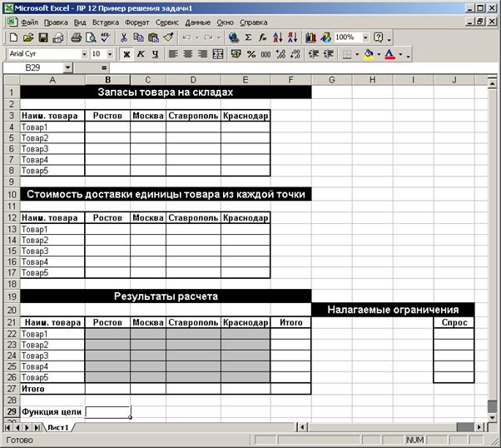Print the sheet with the printer icon
501x448 pixels.
[x=76, y=37]
